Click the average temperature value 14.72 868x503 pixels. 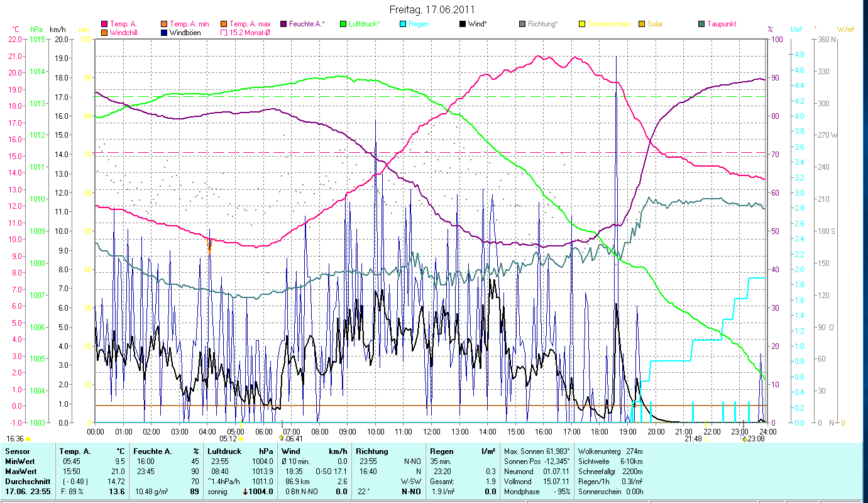coord(117,482)
